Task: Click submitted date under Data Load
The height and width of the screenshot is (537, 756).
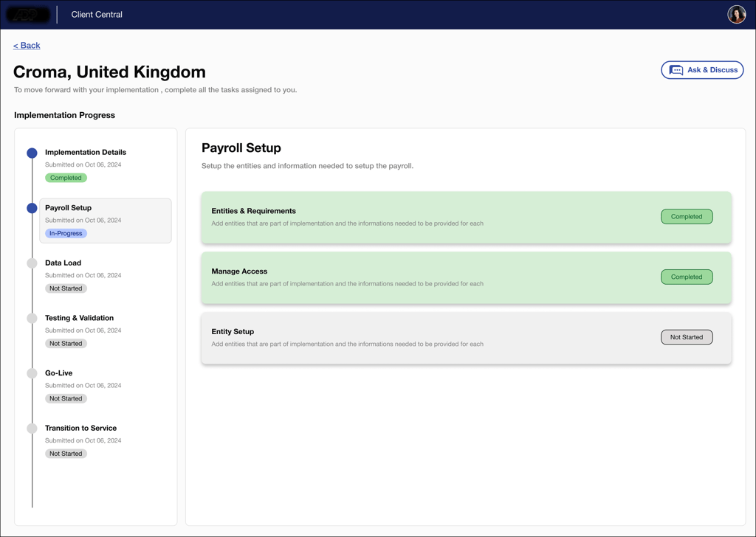Action: click(x=83, y=275)
